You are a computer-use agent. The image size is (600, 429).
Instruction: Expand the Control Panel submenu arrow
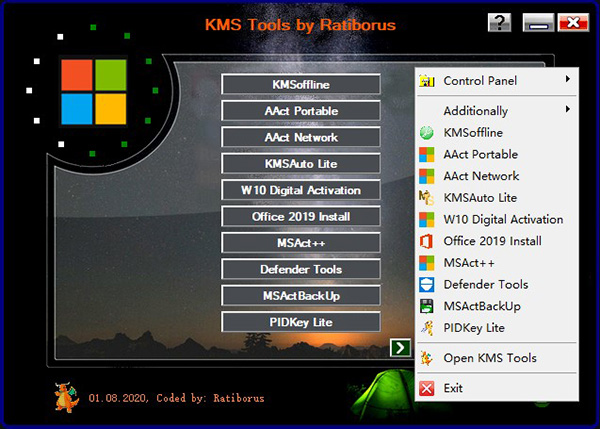tap(568, 79)
